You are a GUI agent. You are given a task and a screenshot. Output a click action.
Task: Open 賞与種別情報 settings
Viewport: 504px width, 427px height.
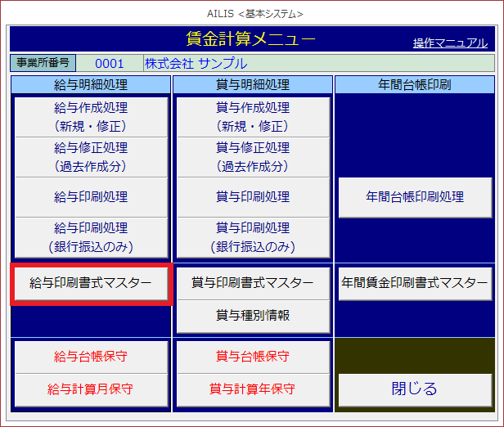click(253, 316)
